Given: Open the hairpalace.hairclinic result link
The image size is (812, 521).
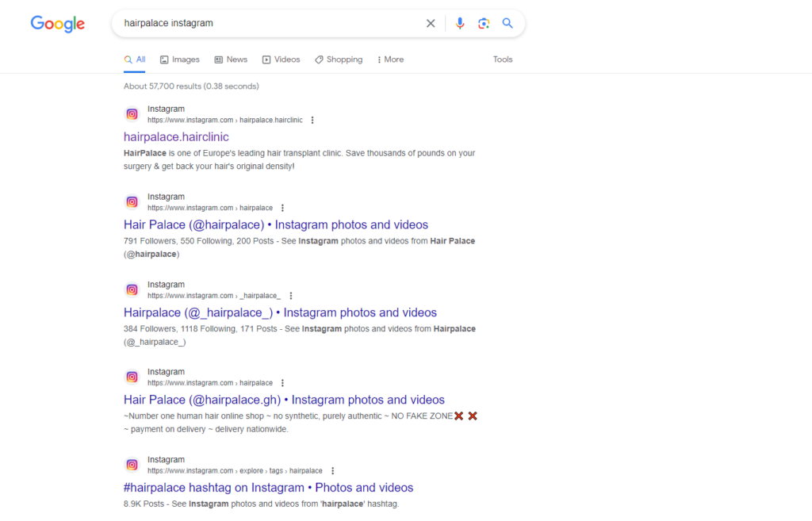Looking at the screenshot, I should tap(176, 137).
